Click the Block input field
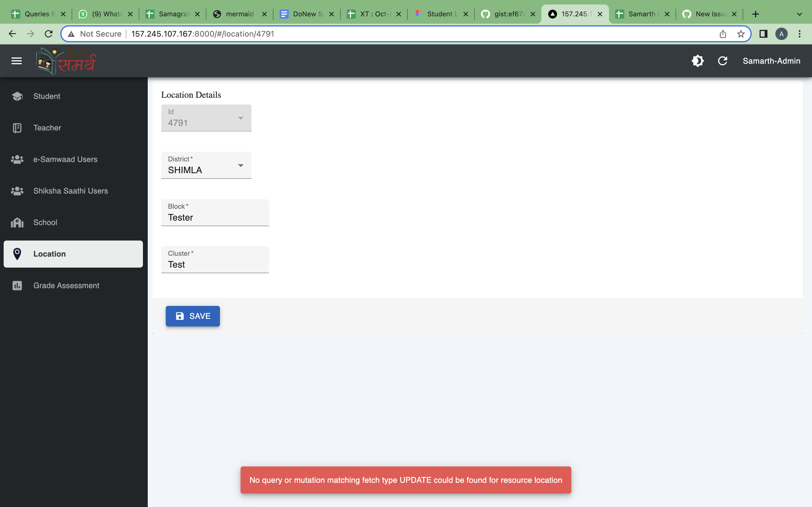Viewport: 812px width, 507px height. 215,217
